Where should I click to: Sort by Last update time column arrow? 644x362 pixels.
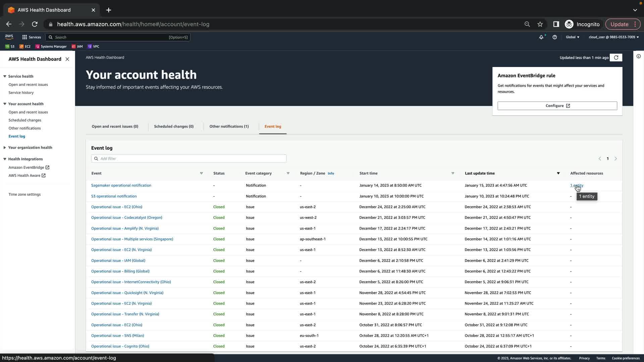(x=558, y=173)
